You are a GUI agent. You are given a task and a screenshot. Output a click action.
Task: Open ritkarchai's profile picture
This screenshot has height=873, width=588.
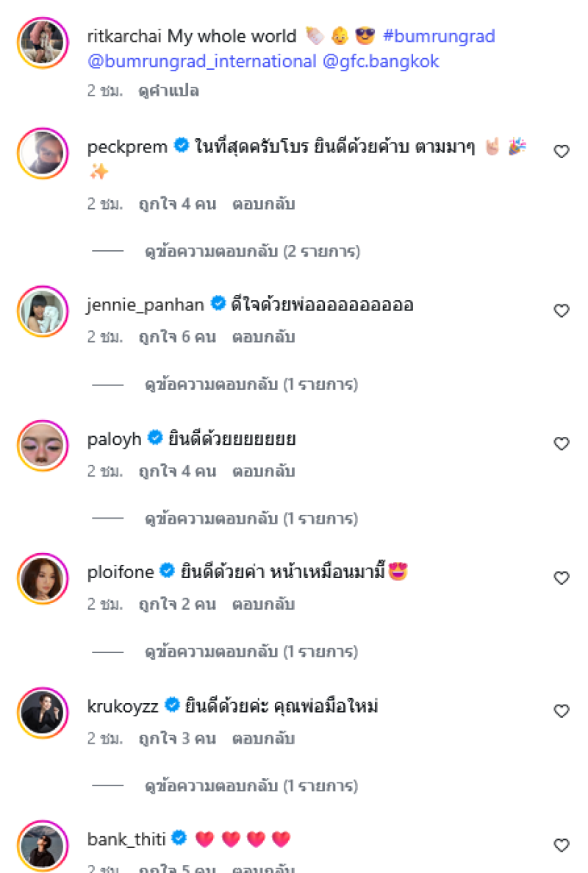(43, 42)
